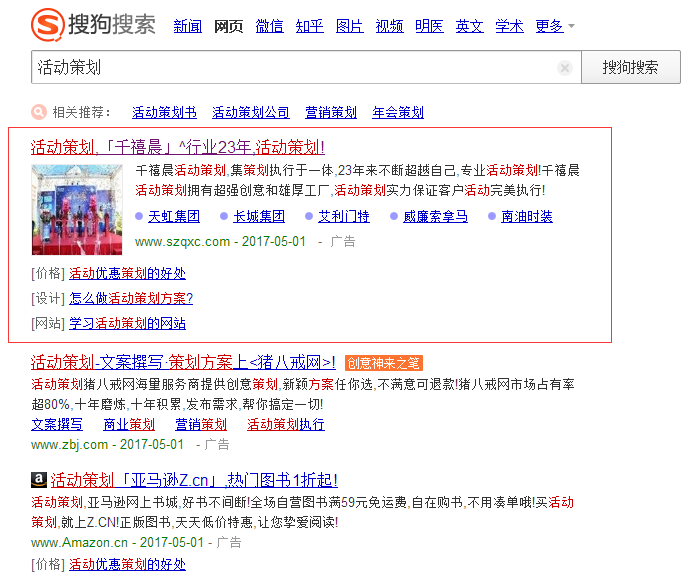
Task: Click related suggestion 活动策划公司
Action: click(x=250, y=113)
